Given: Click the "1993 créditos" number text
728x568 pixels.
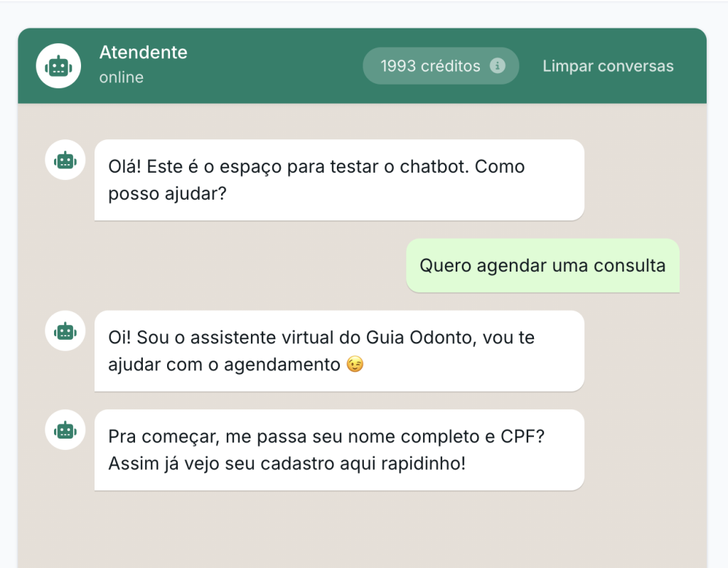Looking at the screenshot, I should click(x=430, y=66).
